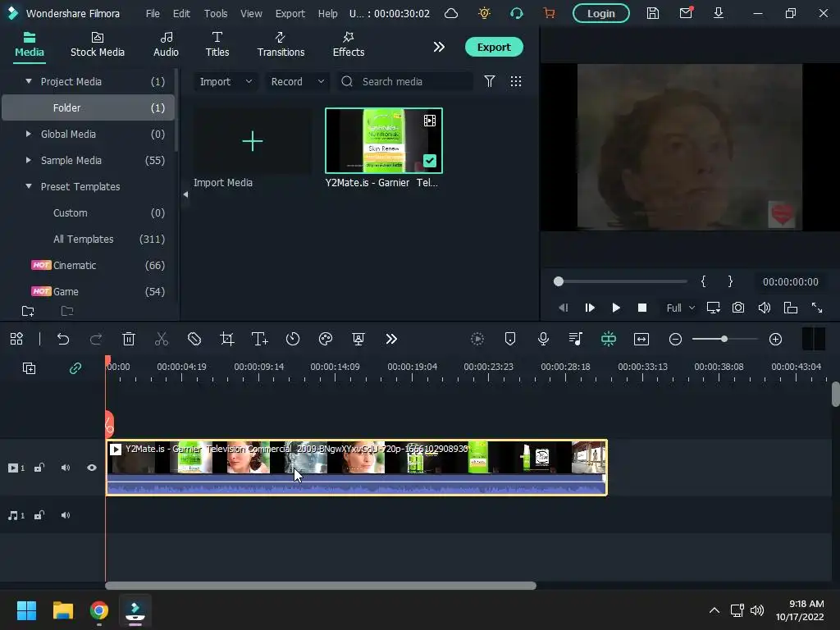Click the render preview icon
The height and width of the screenshot is (630, 840).
click(477, 339)
